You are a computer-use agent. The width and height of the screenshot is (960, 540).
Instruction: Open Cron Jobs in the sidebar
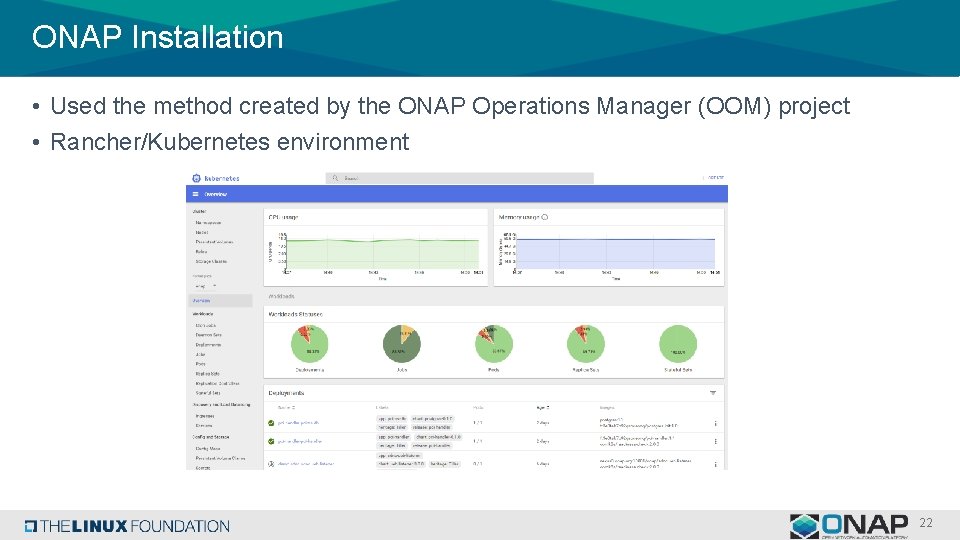coord(205,326)
